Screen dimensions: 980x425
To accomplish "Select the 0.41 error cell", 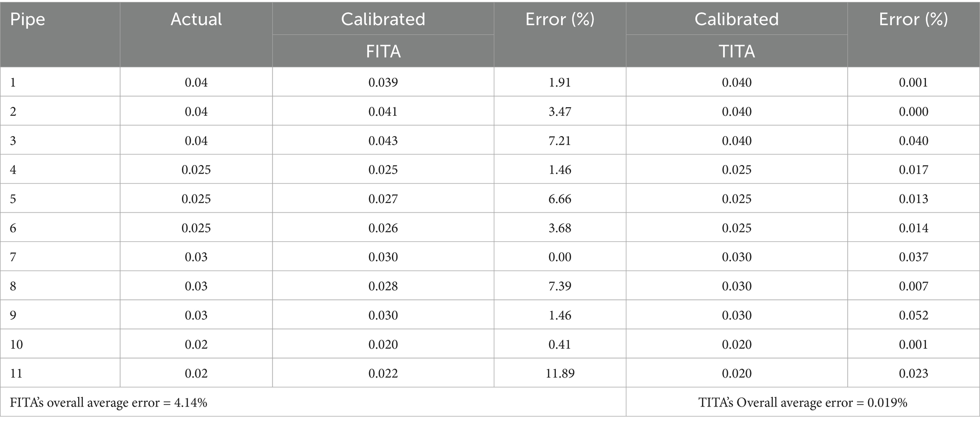I will [560, 344].
